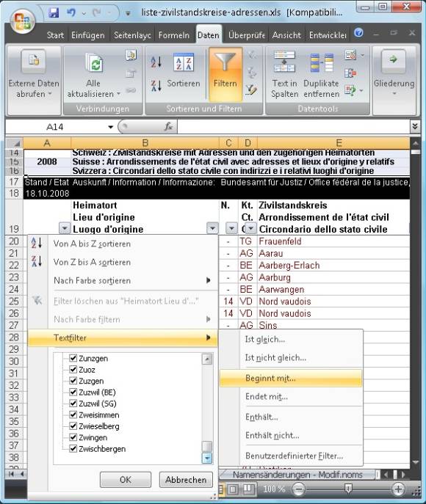Toggle the Zwischbergen checkbox

[73, 448]
